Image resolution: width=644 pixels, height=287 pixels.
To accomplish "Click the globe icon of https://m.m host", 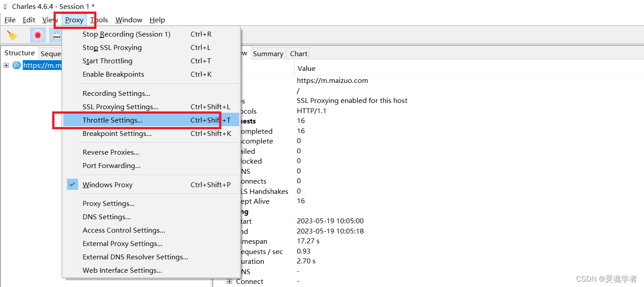I will click(17, 66).
